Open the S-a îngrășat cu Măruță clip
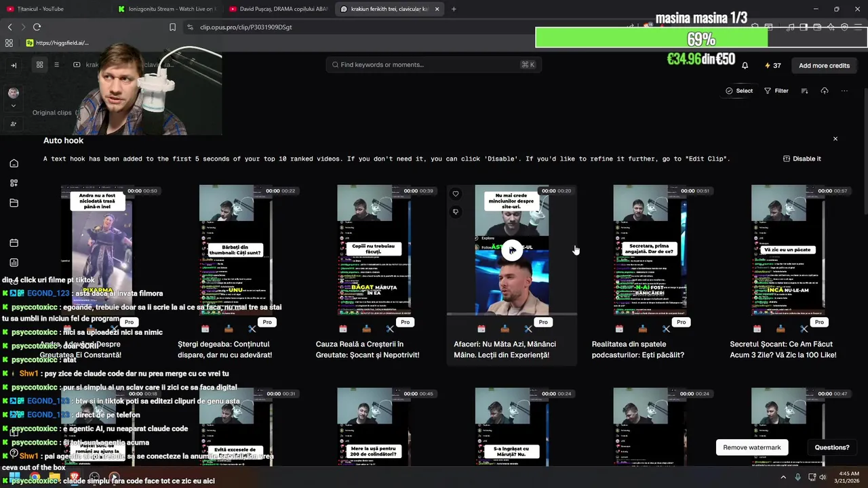The image size is (868, 488). click(512, 427)
